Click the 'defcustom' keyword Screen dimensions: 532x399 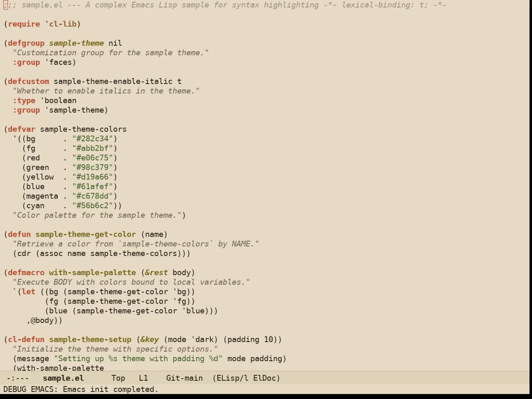[29, 81]
